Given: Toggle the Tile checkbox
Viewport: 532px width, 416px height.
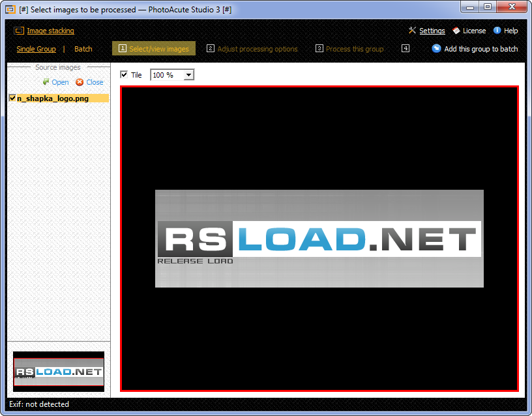Looking at the screenshot, I should (x=124, y=74).
